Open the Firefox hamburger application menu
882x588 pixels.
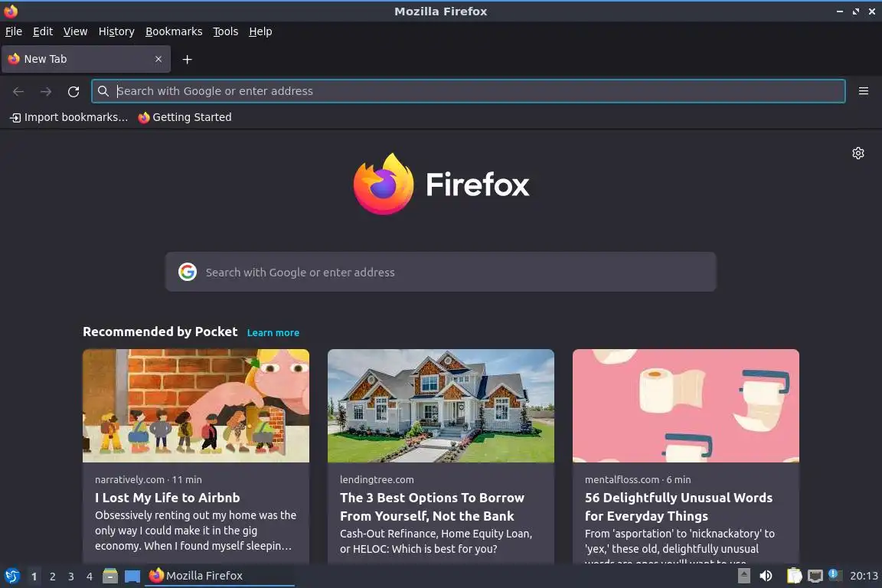864,91
